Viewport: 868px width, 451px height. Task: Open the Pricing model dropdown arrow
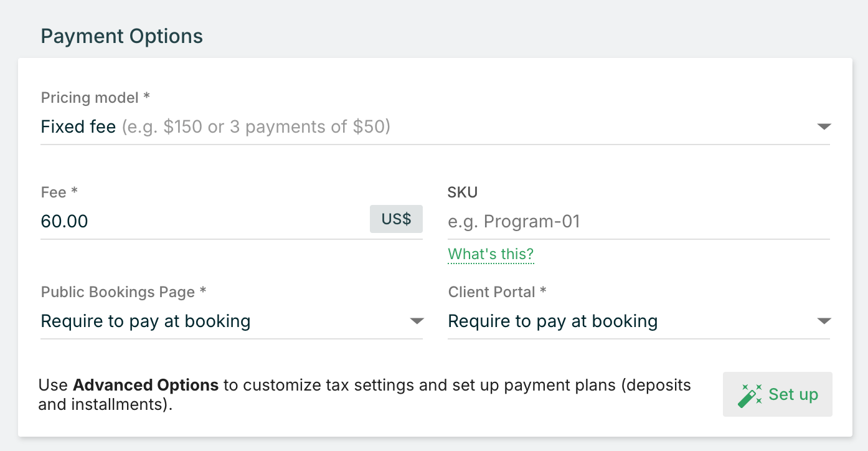point(824,127)
